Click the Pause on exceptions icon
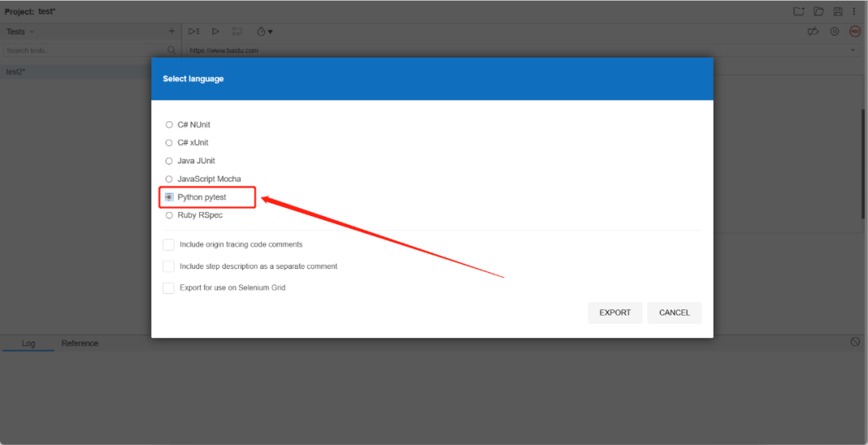Image resolution: width=868 pixels, height=445 pixels. point(835,31)
